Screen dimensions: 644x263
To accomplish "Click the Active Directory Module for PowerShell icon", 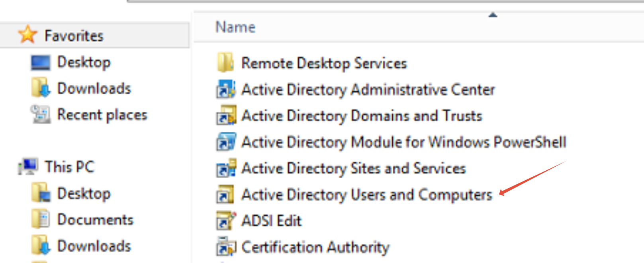I will 226,142.
